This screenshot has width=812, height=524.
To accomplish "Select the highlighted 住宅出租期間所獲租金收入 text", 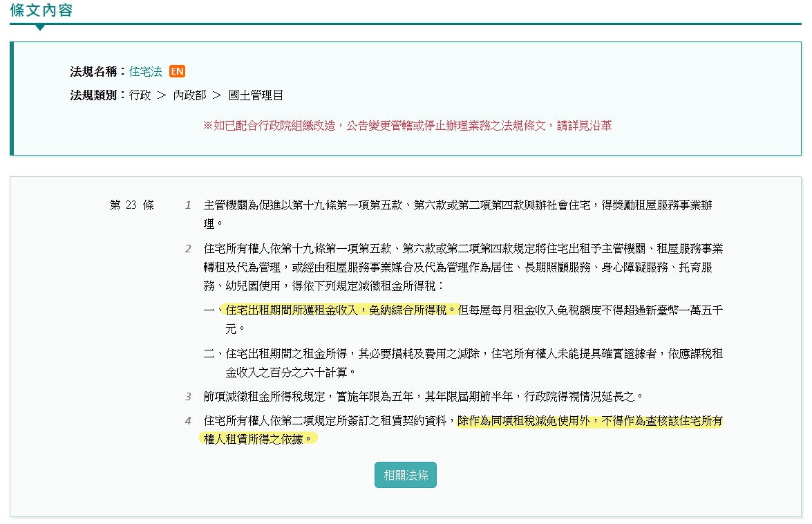I will pyautogui.click(x=293, y=311).
